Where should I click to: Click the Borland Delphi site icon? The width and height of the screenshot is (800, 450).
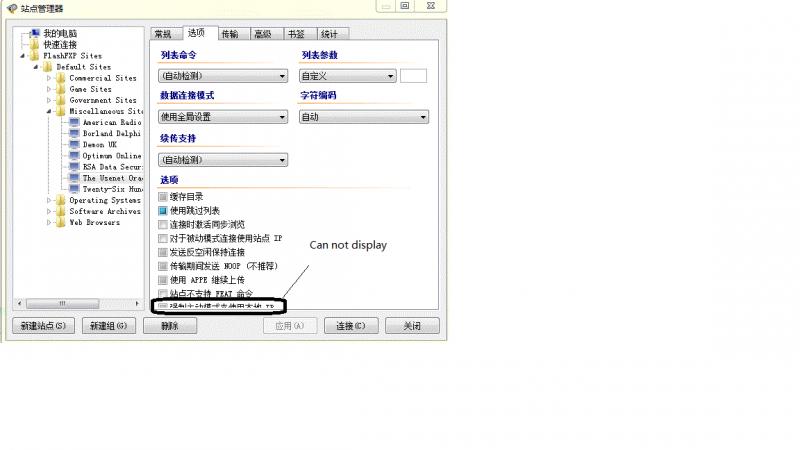74,133
